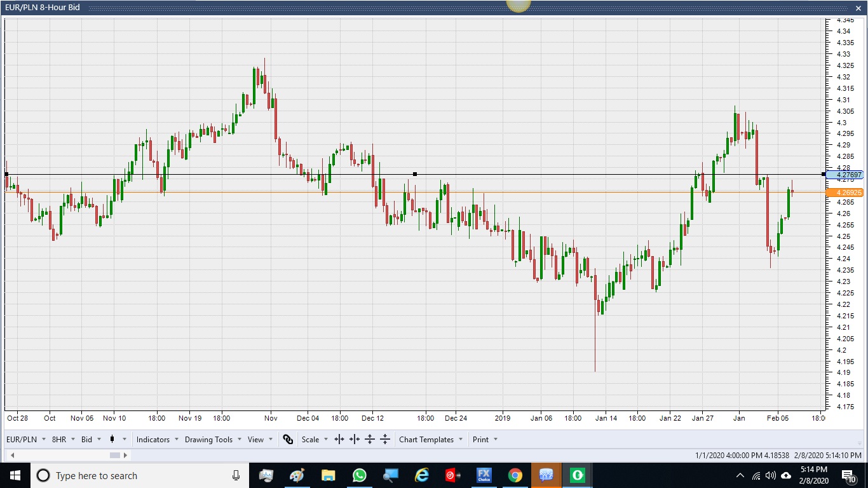868x488 pixels.
Task: Open Google Chrome from the taskbar
Action: point(515,475)
